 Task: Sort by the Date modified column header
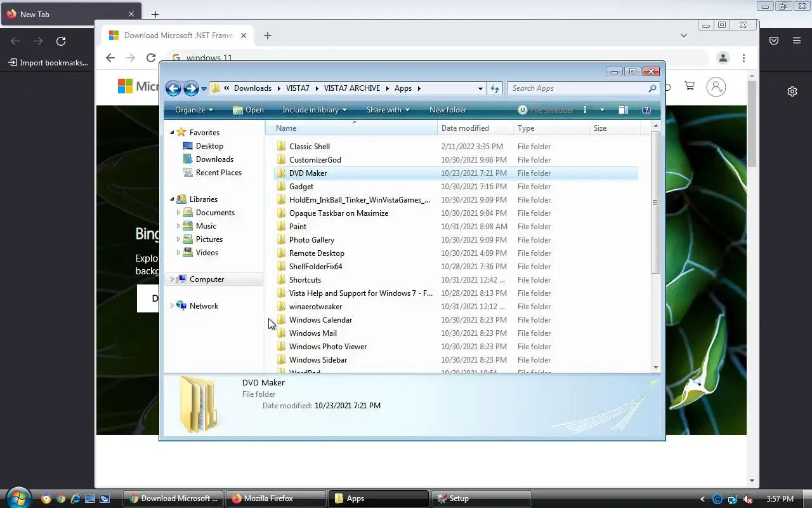point(475,128)
